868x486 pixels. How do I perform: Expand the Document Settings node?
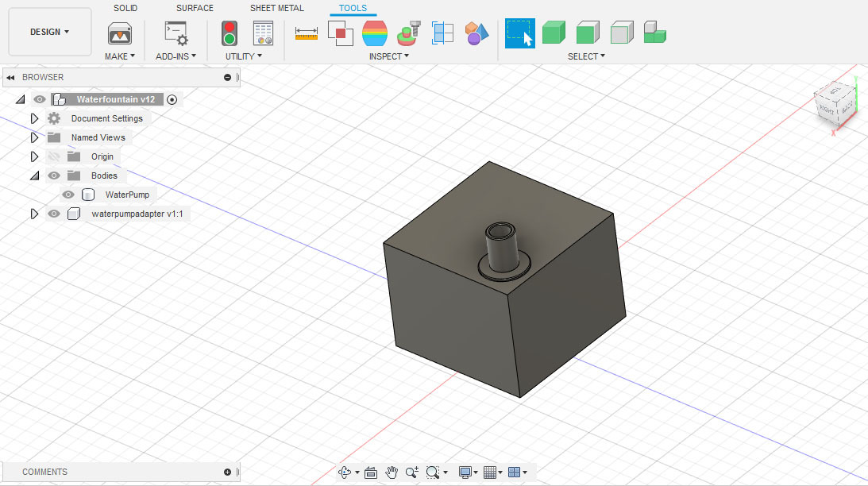(34, 118)
